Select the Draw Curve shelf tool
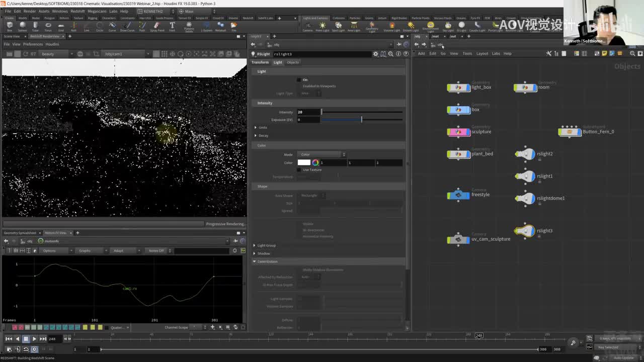644x362 pixels. pos(127,26)
